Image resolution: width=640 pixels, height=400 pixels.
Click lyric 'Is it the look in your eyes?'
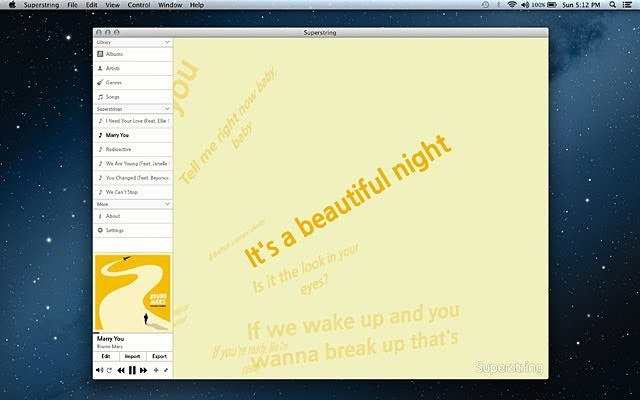[x=305, y=269]
